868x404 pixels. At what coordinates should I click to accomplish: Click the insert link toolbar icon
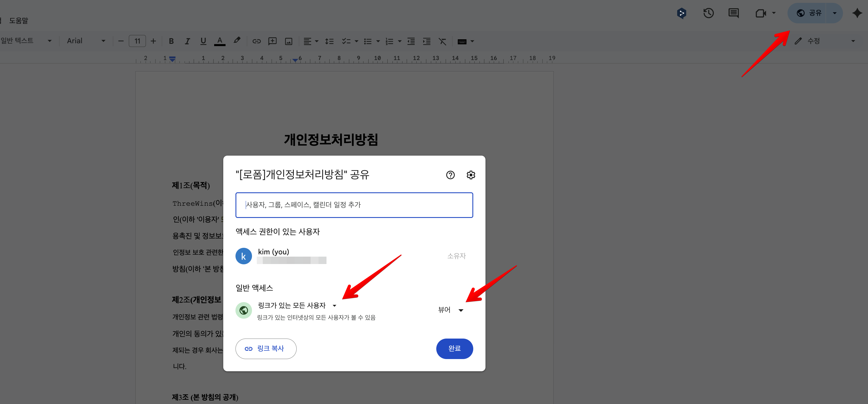257,41
